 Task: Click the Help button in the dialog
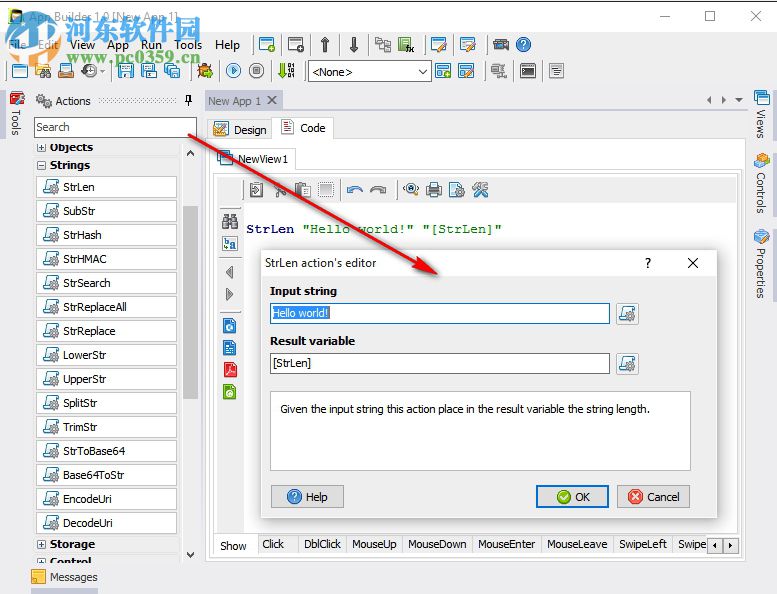point(307,496)
